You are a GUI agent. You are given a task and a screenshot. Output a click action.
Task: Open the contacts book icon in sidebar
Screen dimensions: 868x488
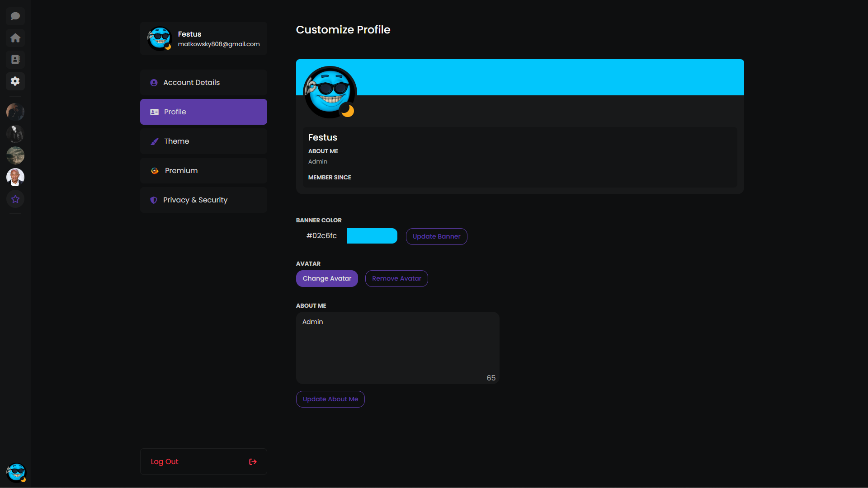coord(15,60)
